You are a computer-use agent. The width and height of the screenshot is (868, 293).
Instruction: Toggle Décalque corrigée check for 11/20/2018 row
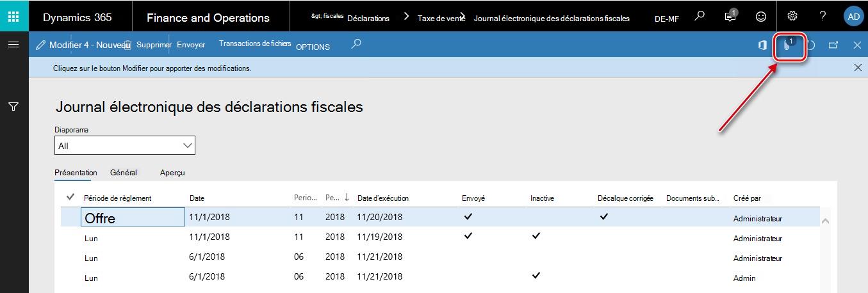[604, 217]
